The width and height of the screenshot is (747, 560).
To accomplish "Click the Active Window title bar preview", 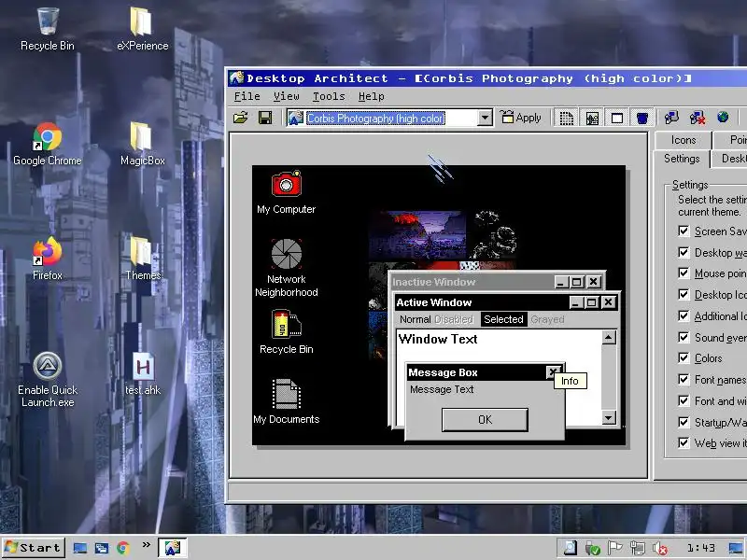I will point(481,302).
